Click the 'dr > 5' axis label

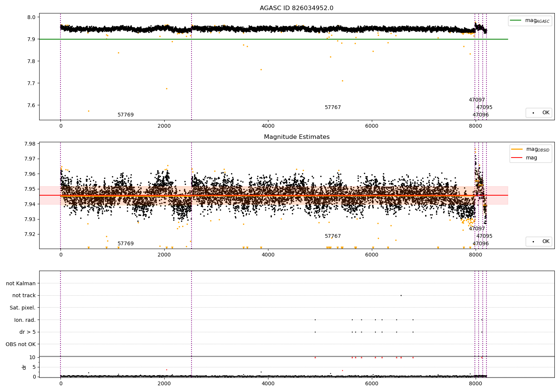pyautogui.click(x=28, y=332)
